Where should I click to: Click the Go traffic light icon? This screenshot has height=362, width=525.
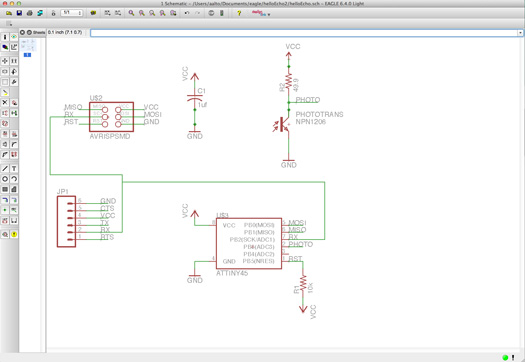[222, 13]
